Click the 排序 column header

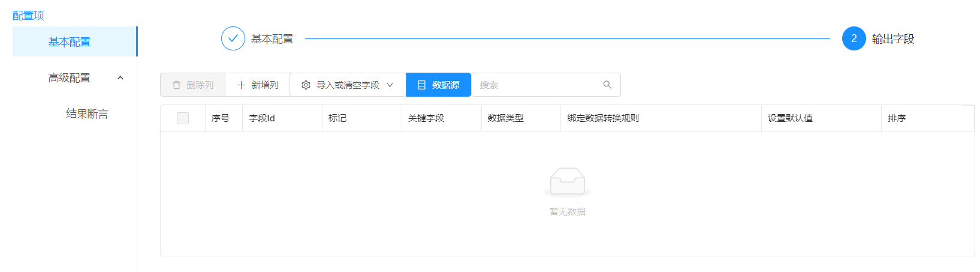[897, 118]
